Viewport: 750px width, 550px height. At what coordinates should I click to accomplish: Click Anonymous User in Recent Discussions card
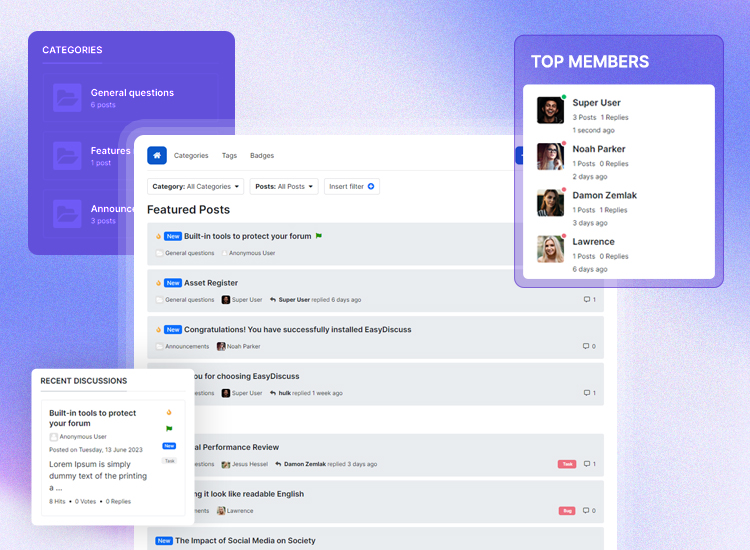coord(83,437)
